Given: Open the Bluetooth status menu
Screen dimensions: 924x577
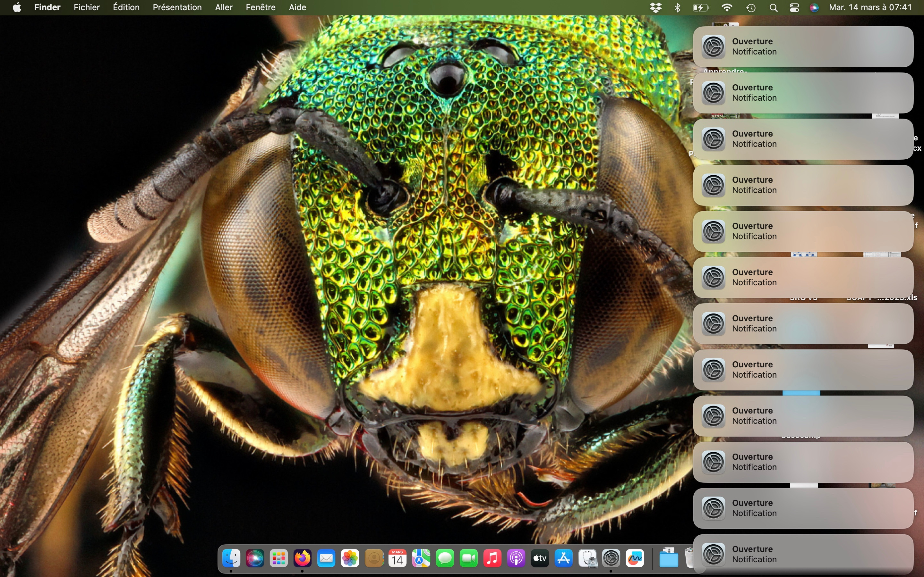Looking at the screenshot, I should (677, 8).
